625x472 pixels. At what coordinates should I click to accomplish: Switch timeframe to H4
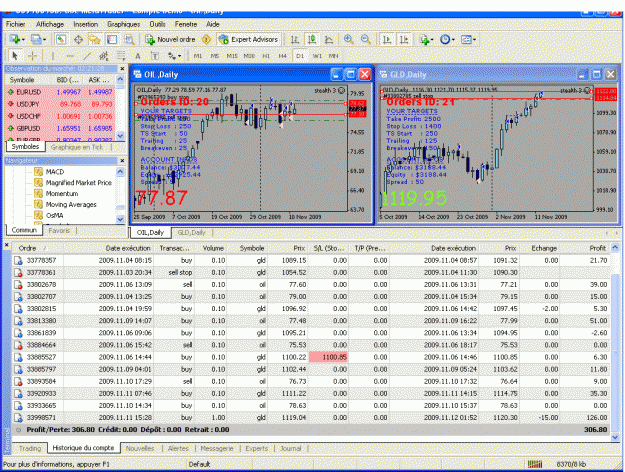pos(283,56)
